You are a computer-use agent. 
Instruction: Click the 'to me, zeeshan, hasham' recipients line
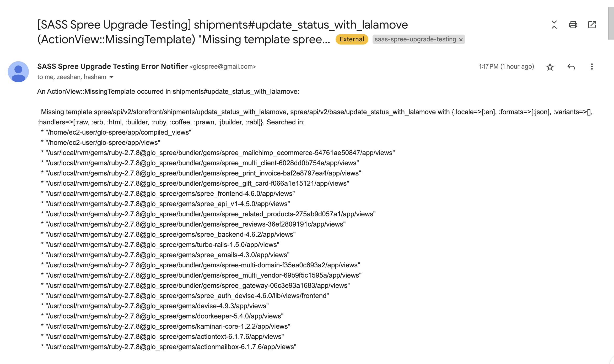tap(72, 77)
